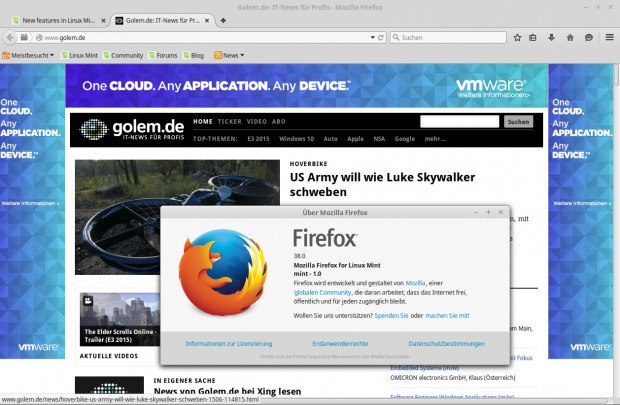This screenshot has height=405, width=620.
Task: Minimize the Über Mozilla Firefox dialog
Action: point(476,212)
